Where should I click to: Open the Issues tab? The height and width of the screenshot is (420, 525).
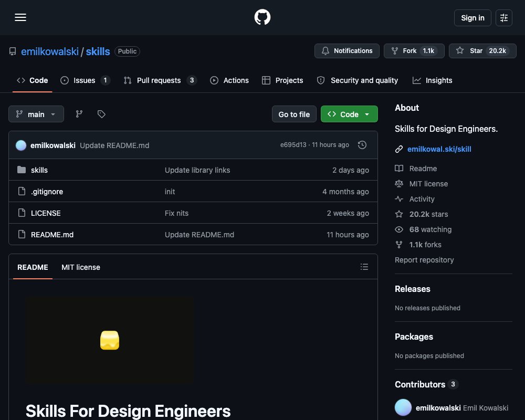coord(85,80)
